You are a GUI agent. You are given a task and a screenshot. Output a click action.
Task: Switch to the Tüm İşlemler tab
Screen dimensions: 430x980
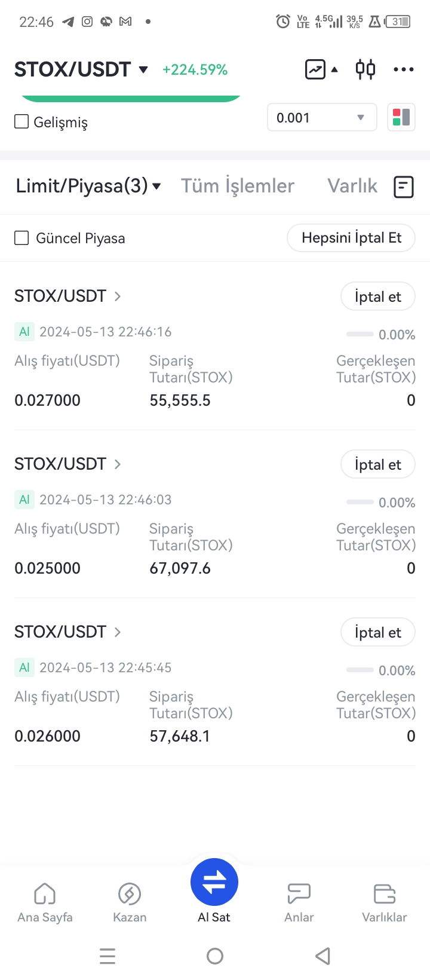point(238,186)
